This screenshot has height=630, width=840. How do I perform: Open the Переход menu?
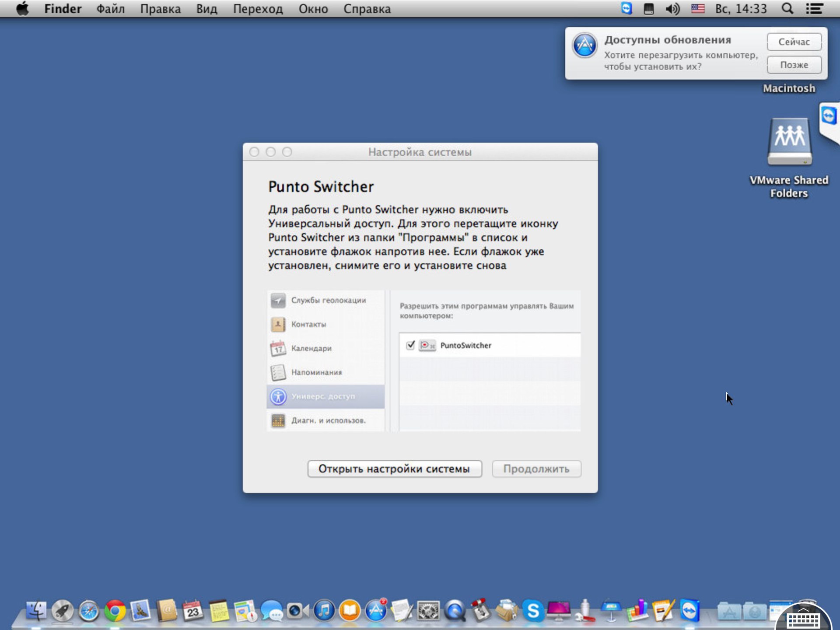coord(258,9)
